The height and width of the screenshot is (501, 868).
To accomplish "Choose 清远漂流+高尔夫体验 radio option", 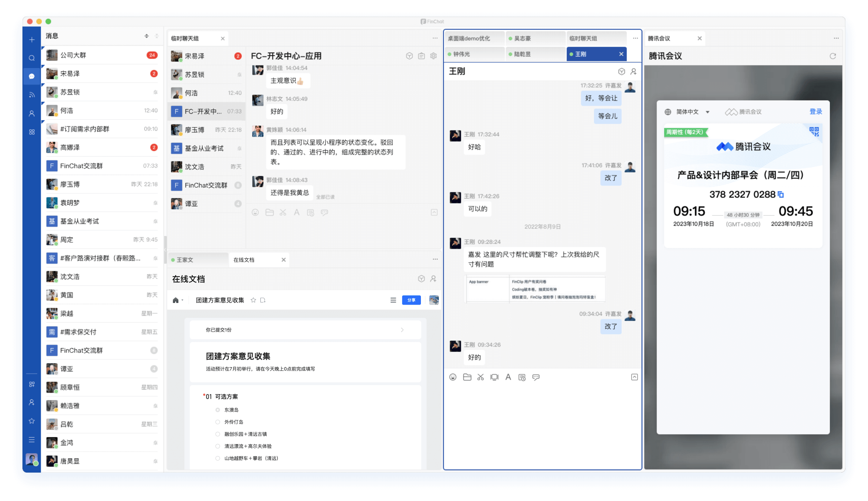I will tap(218, 446).
